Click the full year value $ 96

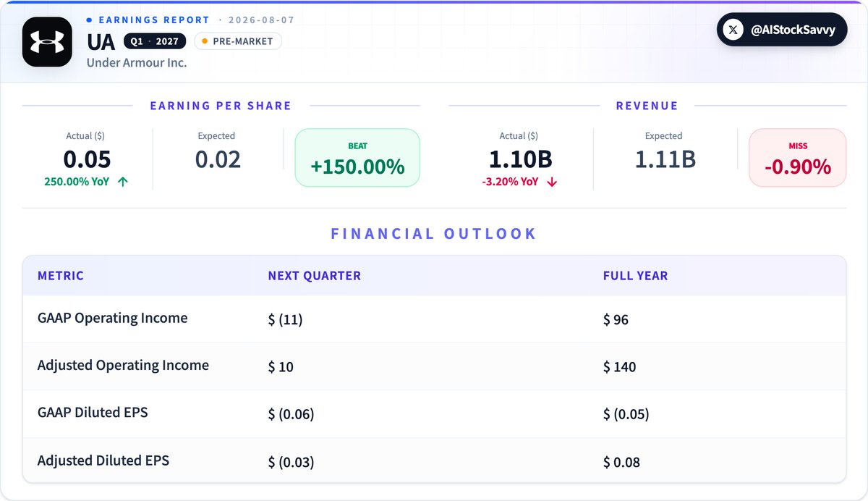[x=616, y=319]
